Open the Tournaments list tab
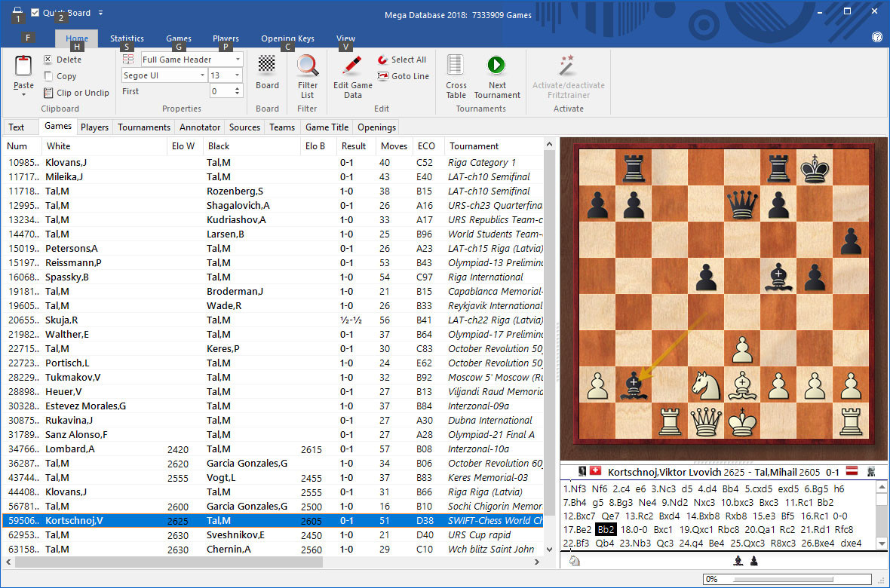 click(143, 127)
